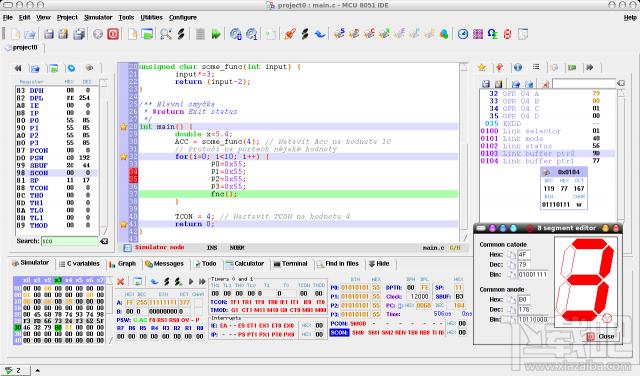Click the Find magnifier toolbar icon
The height and width of the screenshot is (376, 640).
click(166, 34)
